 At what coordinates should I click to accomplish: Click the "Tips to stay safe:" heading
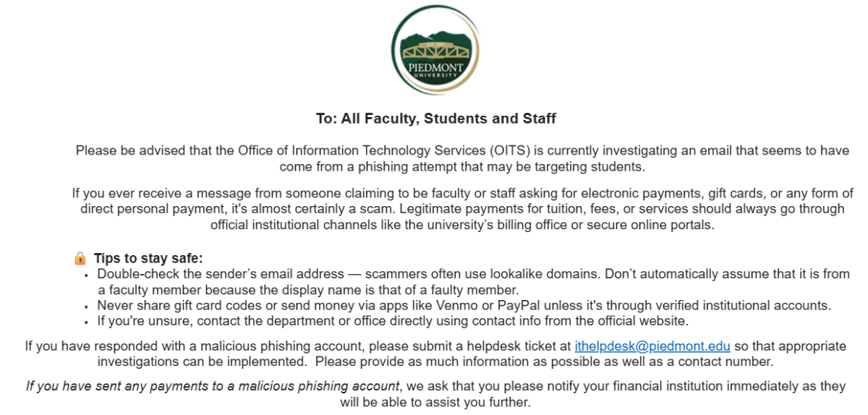(x=148, y=258)
